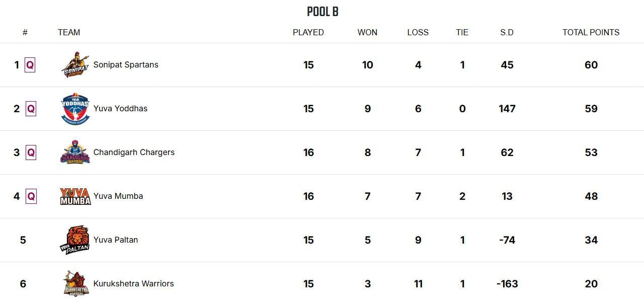This screenshot has width=644, height=305.
Task: Click the Kurukshetra Warriors team logo
Action: pyautogui.click(x=76, y=284)
